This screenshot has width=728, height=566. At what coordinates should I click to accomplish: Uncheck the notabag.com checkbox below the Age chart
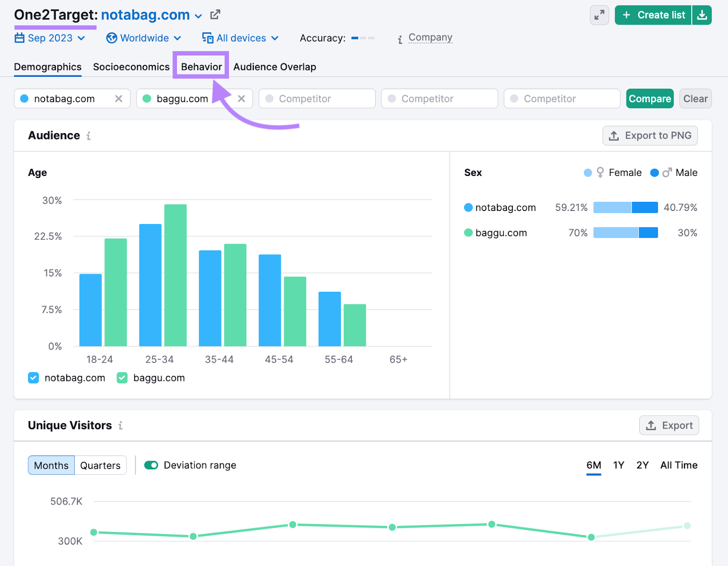click(33, 378)
